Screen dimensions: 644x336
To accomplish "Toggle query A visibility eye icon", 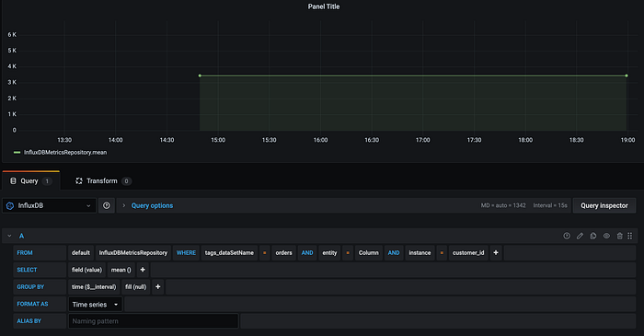I will coord(606,236).
